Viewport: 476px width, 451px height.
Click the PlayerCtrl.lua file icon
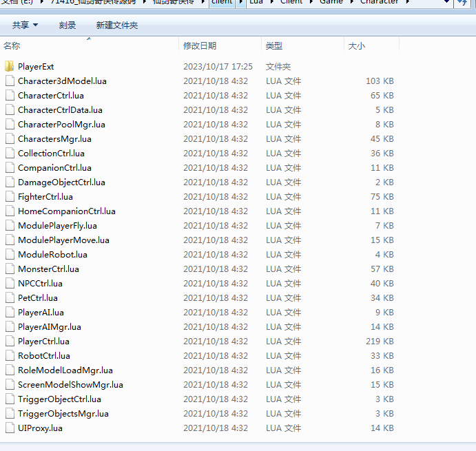[x=9, y=342]
